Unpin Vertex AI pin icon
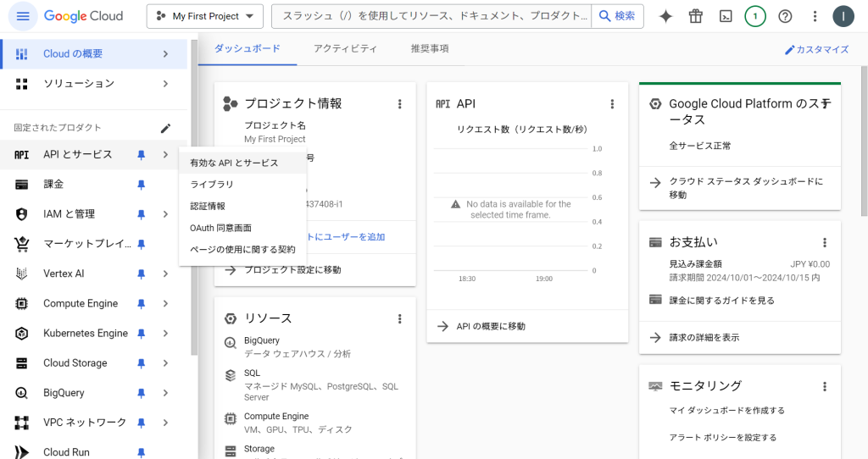Screen dimensions: 868x459 coord(142,274)
